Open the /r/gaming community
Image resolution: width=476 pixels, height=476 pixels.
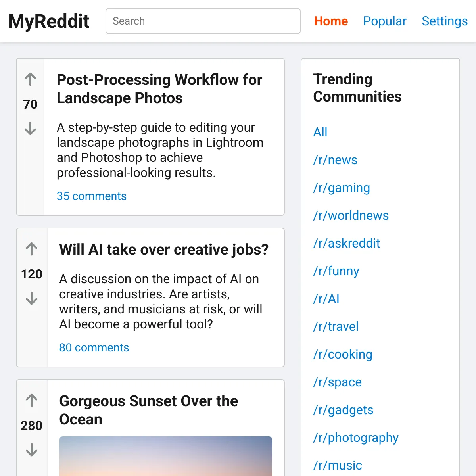coord(342,188)
